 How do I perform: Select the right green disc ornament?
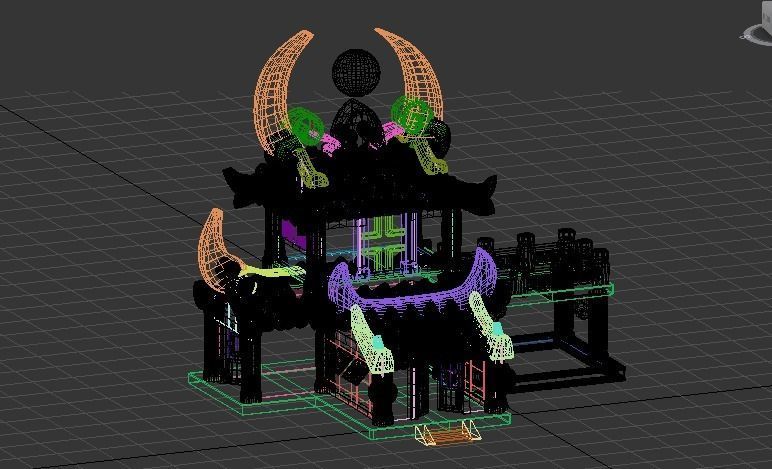(412, 114)
